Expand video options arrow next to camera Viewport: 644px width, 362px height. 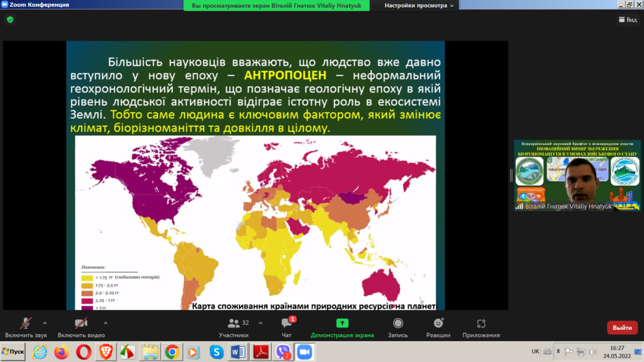tap(105, 322)
